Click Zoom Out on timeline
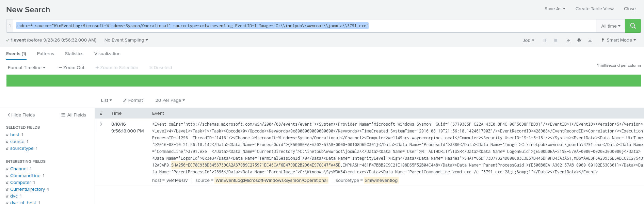 click(x=71, y=67)
